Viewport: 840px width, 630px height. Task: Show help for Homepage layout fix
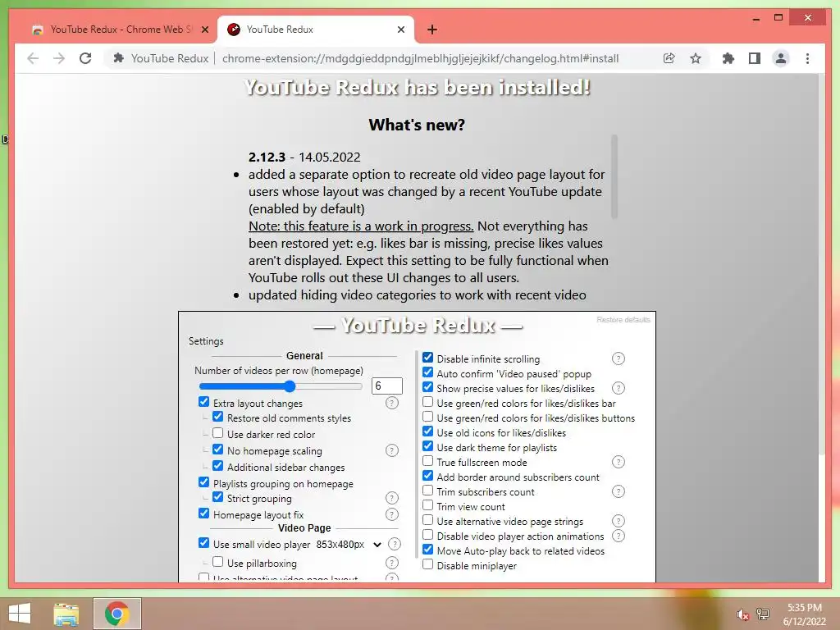[x=391, y=514]
